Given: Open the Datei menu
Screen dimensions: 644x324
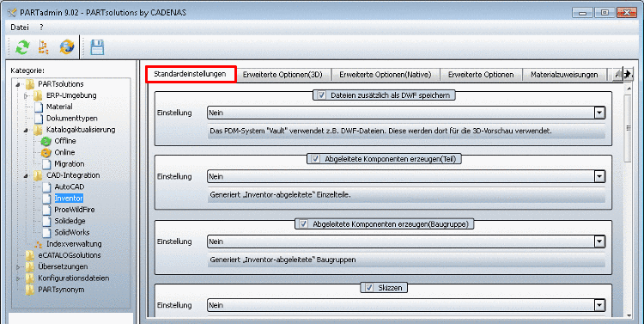Looking at the screenshot, I should pos(20,28).
